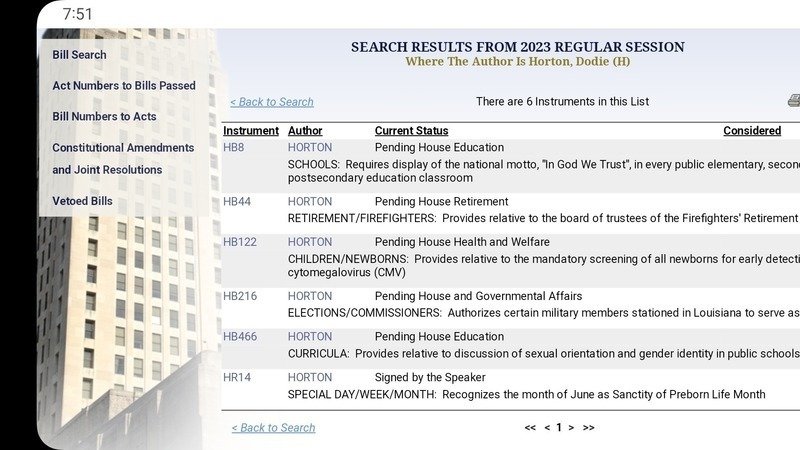Open the HB44 instrument link
This screenshot has height=450, width=800.
click(237, 202)
